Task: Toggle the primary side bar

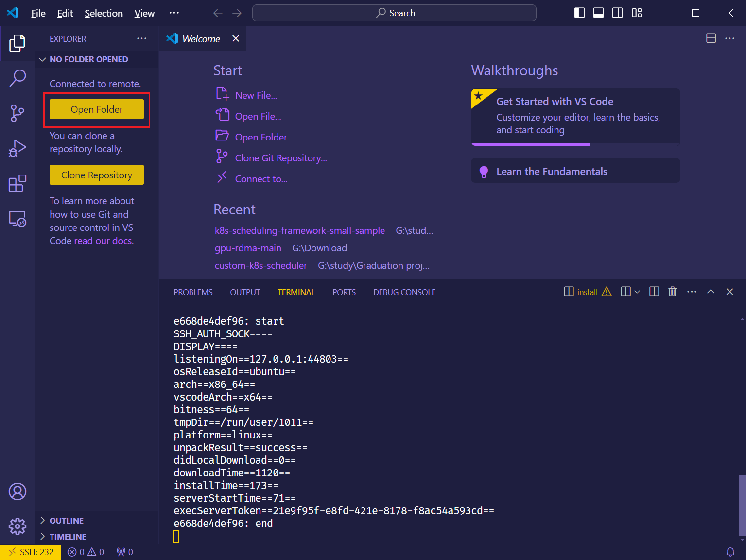Action: (x=579, y=13)
